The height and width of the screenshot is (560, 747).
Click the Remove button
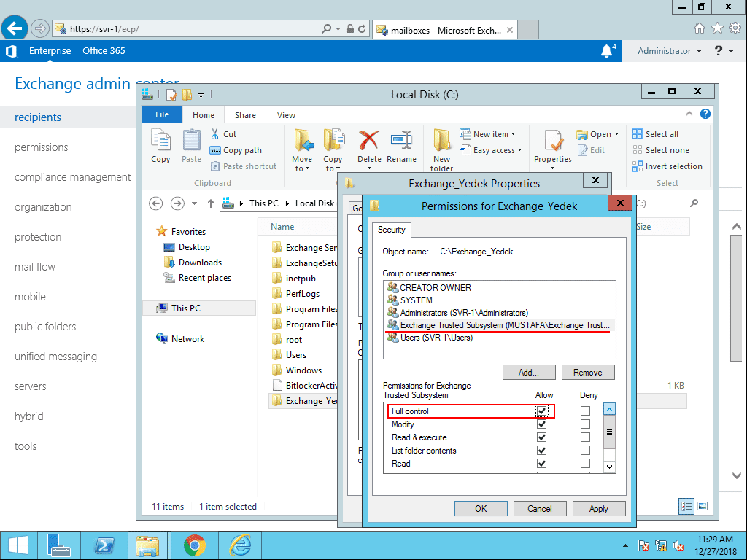point(588,373)
